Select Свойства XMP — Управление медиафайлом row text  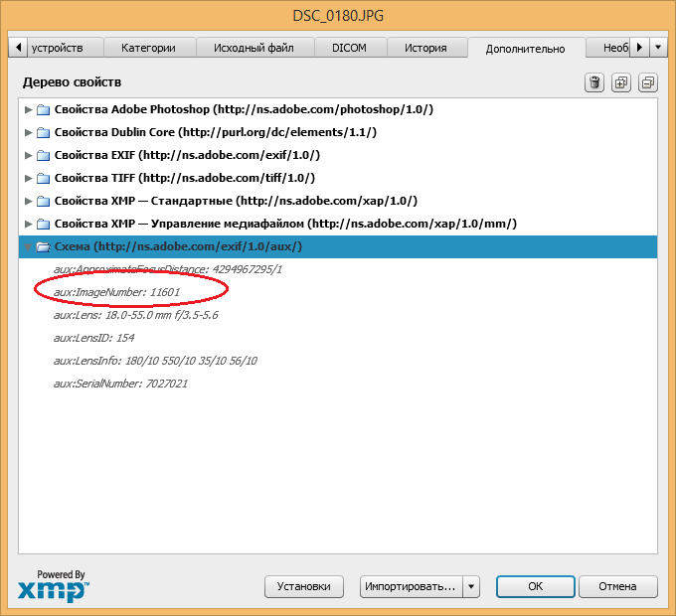285,224
